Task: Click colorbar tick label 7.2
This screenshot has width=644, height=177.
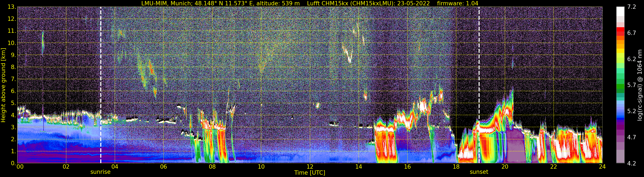Action: click(x=632, y=7)
